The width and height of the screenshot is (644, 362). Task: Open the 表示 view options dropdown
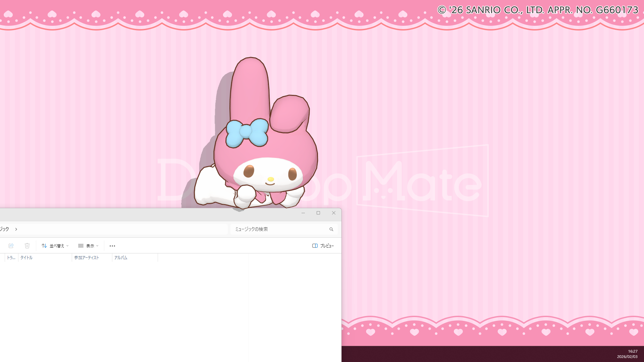click(x=90, y=246)
